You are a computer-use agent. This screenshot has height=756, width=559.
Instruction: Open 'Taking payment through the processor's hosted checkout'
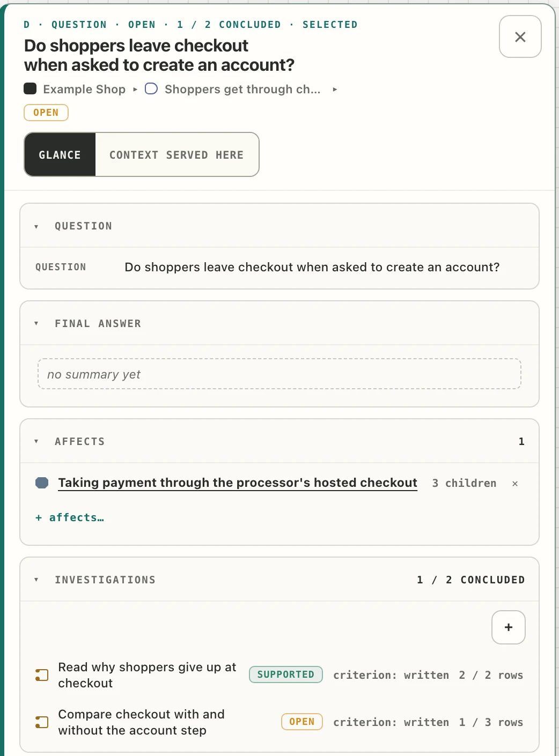click(238, 483)
